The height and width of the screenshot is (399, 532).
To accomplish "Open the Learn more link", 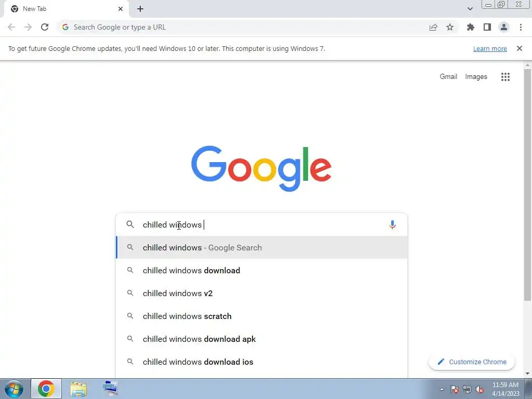I will [x=490, y=48].
